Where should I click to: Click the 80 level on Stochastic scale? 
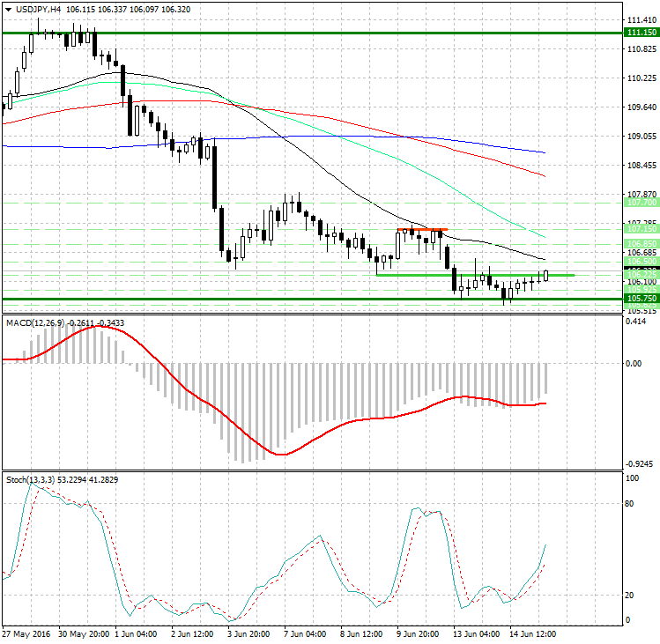629,503
